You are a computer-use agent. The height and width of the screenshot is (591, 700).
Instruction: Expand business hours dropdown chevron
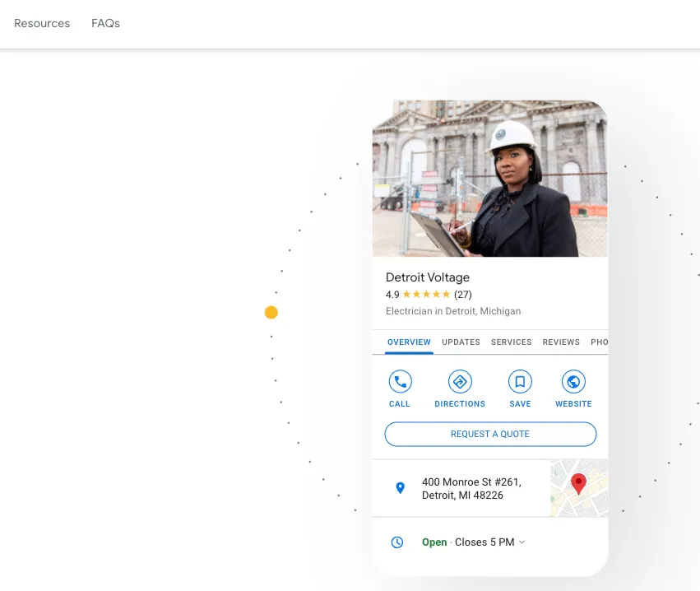coord(522,542)
